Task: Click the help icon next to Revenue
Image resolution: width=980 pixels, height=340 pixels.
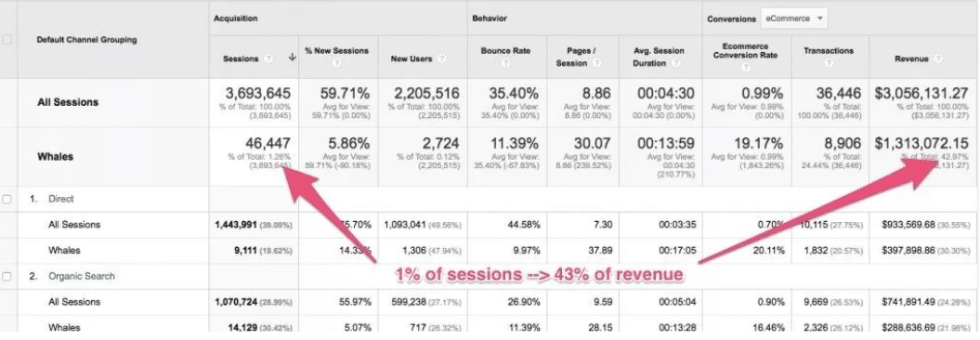Action: [937, 59]
